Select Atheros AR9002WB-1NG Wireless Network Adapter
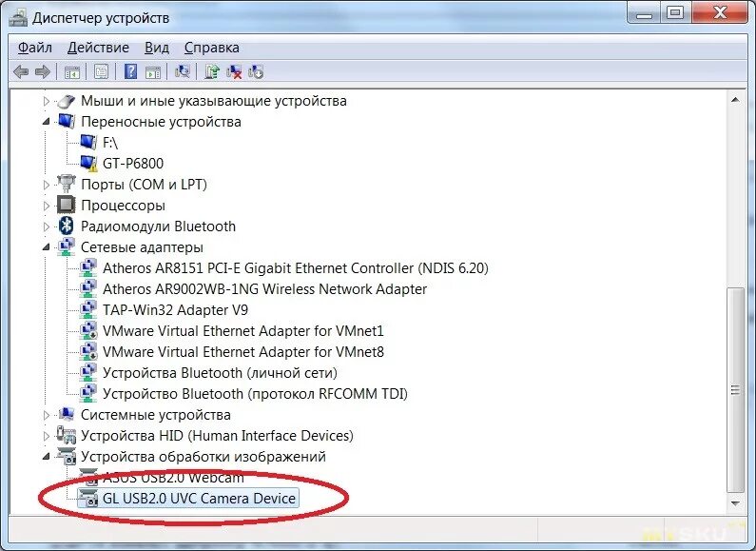The image size is (756, 551). click(x=264, y=289)
